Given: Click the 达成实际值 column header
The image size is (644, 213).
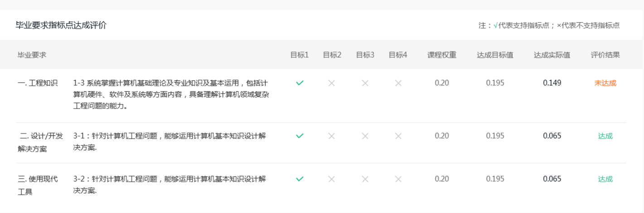Looking at the screenshot, I should (x=552, y=55).
